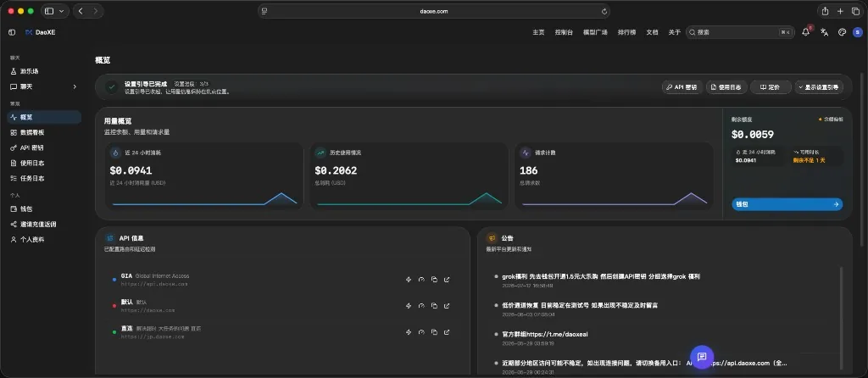The height and width of the screenshot is (378, 868).
Task: Show Safari tab overview
Action: tap(855, 11)
